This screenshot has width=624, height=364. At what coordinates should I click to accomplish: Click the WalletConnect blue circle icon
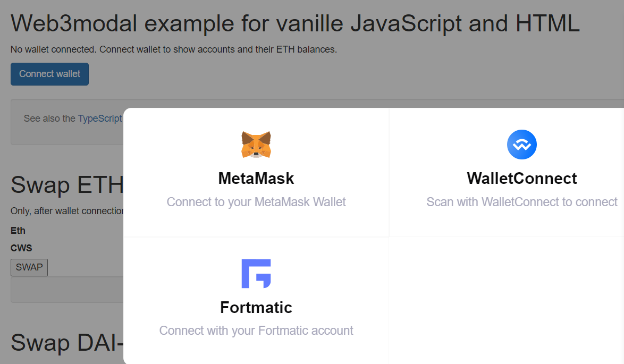pos(522,145)
